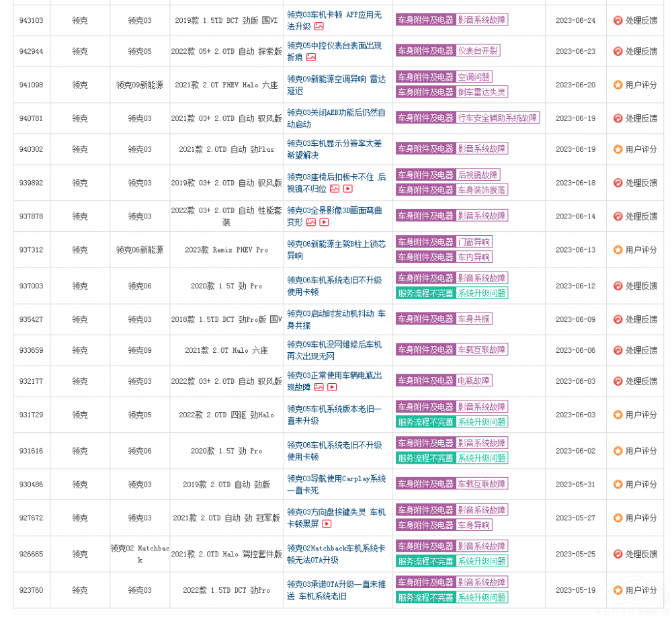Screen dimensions: 672x619
Task: Click complaint ID 923760 cell
Action: [31, 590]
